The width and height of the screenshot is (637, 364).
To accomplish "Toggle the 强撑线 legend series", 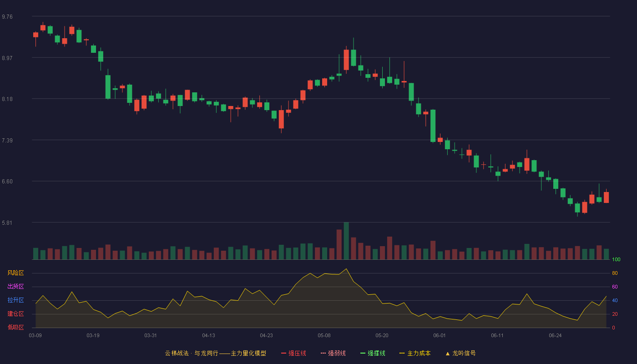I will 373,353.
